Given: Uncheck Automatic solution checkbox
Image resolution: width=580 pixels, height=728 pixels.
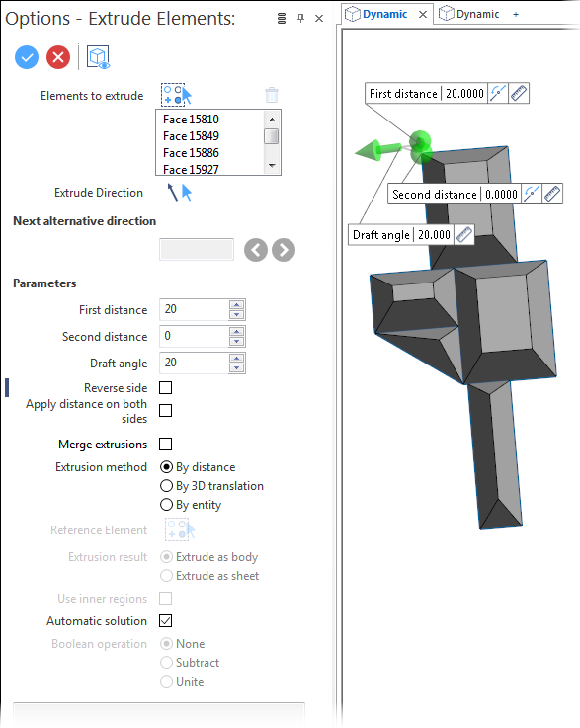Looking at the screenshot, I should pos(165,620).
